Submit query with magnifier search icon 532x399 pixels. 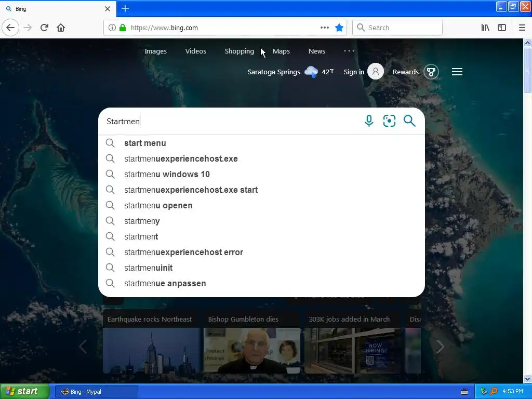(409, 121)
